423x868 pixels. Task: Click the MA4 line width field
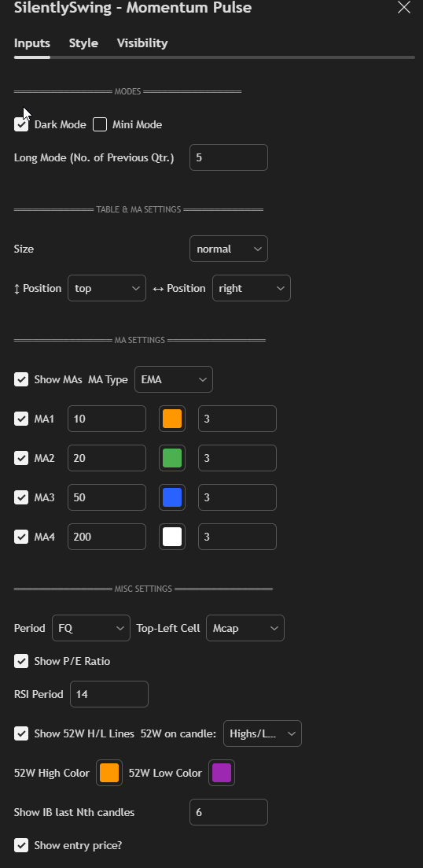[237, 537]
